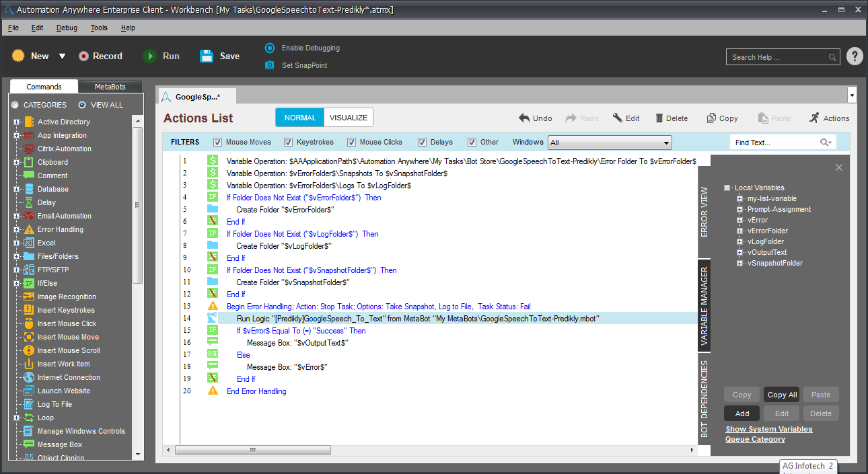
Task: Switch to VISUALIZE view
Action: [349, 118]
